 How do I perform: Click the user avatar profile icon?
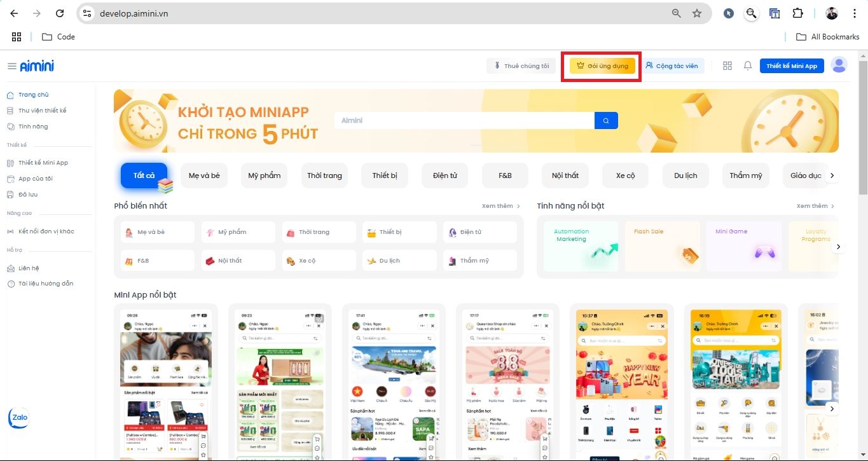pyautogui.click(x=839, y=65)
